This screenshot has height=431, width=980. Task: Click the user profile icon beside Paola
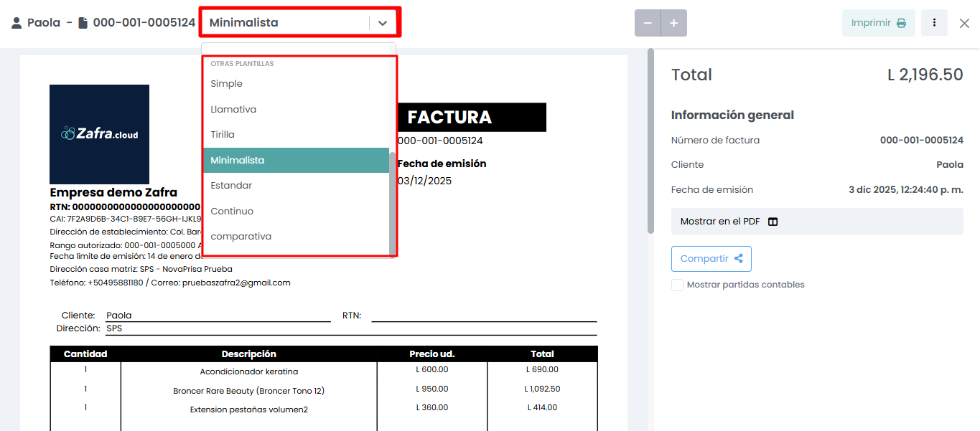[x=17, y=23]
